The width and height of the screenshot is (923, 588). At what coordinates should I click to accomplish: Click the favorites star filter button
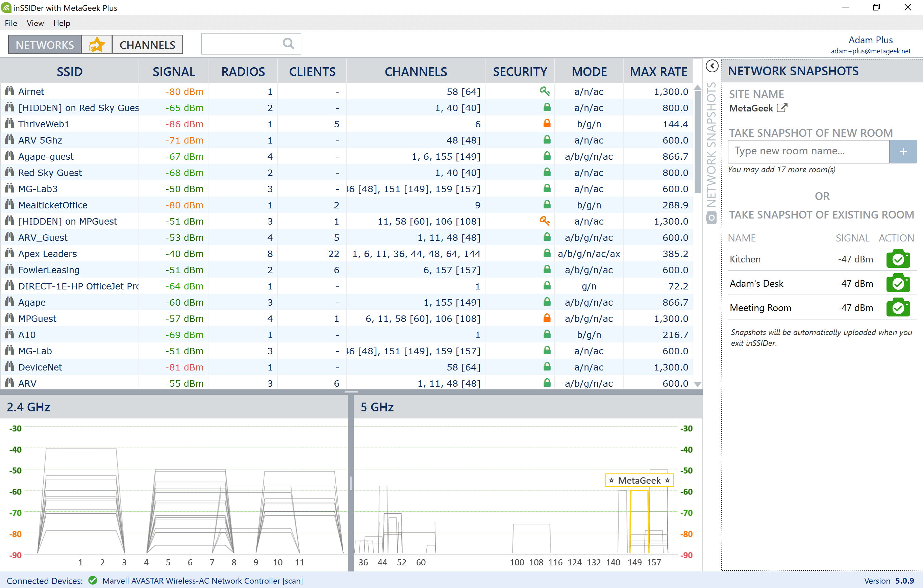tap(97, 45)
